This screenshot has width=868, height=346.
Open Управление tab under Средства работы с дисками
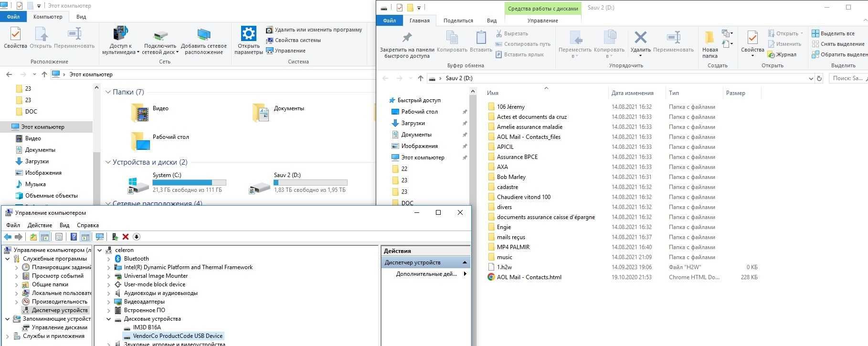click(542, 21)
